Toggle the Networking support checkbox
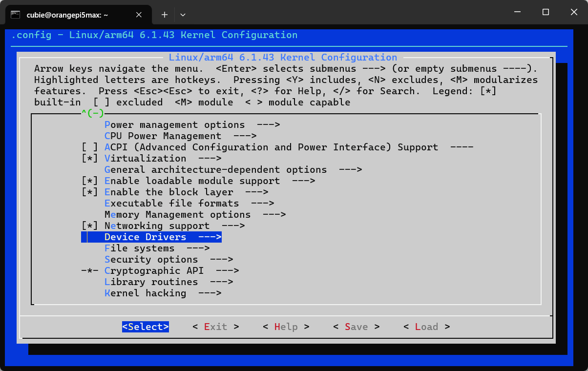 pos(90,226)
